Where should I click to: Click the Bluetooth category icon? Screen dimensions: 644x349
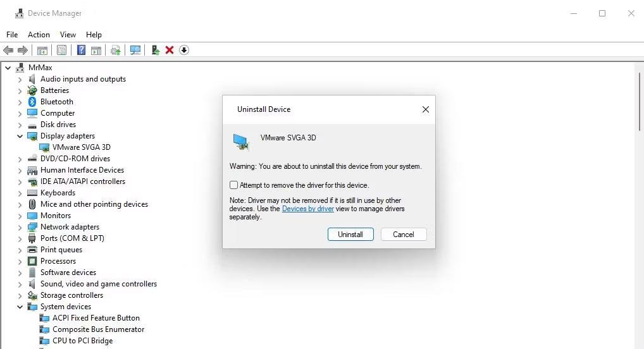click(32, 101)
